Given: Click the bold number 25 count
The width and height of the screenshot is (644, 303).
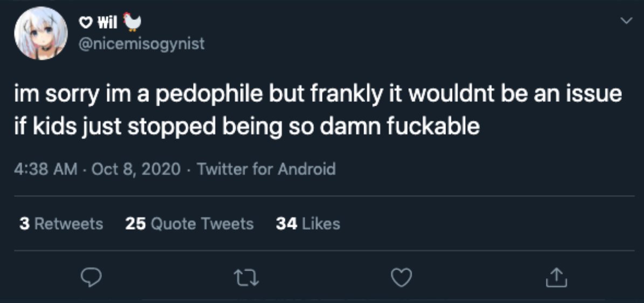Looking at the screenshot, I should point(135,223).
